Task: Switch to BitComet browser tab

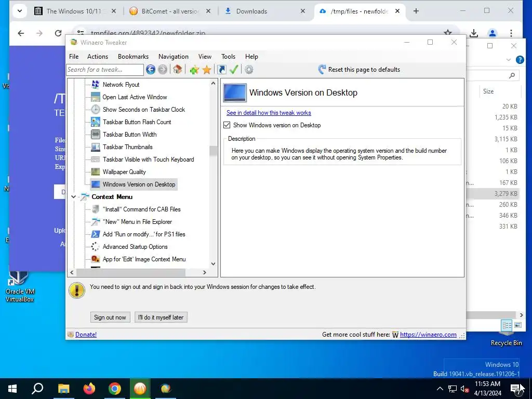Action: point(170,11)
